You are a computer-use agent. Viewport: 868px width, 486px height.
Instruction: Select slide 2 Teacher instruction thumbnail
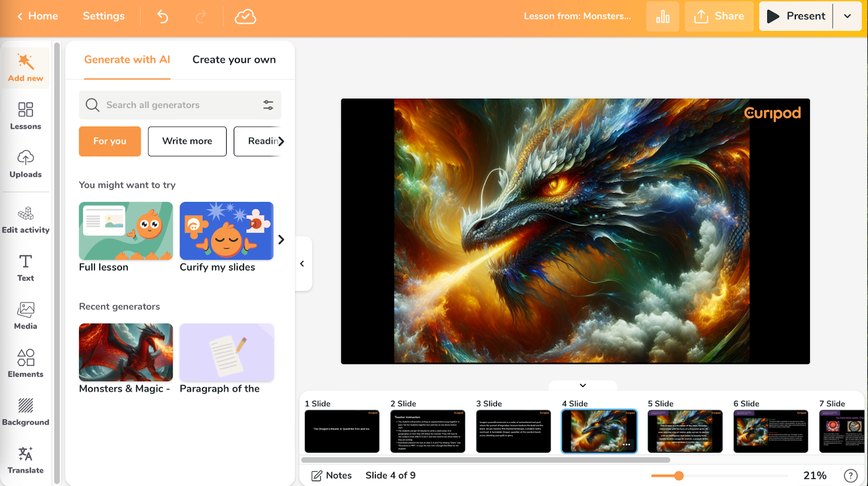tap(427, 431)
